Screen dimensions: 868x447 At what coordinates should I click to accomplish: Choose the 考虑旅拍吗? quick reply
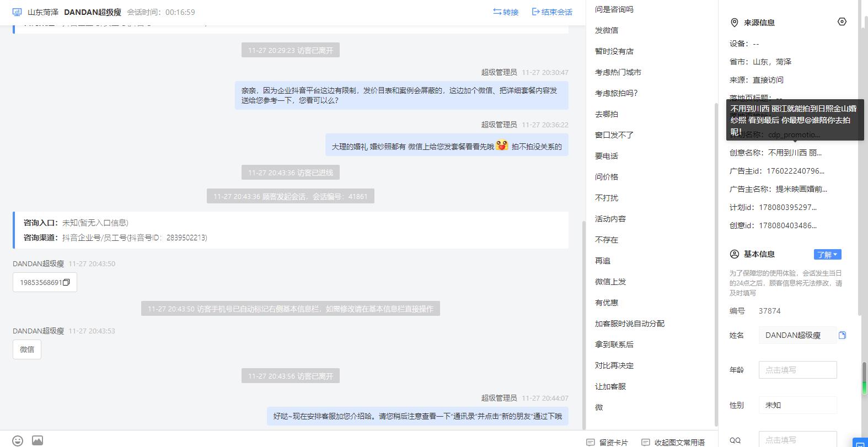click(616, 93)
